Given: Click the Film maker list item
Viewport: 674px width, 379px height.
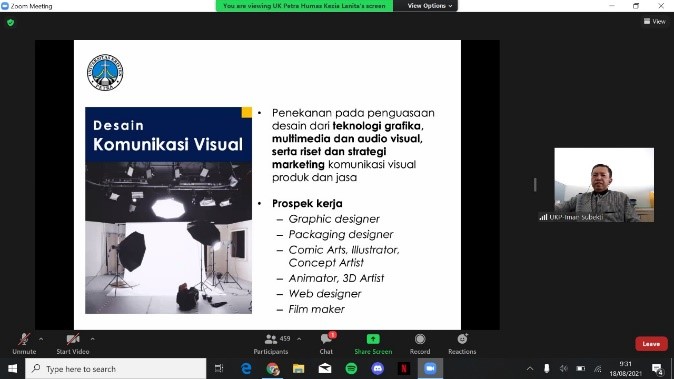Looking at the screenshot, I should 317,309.
